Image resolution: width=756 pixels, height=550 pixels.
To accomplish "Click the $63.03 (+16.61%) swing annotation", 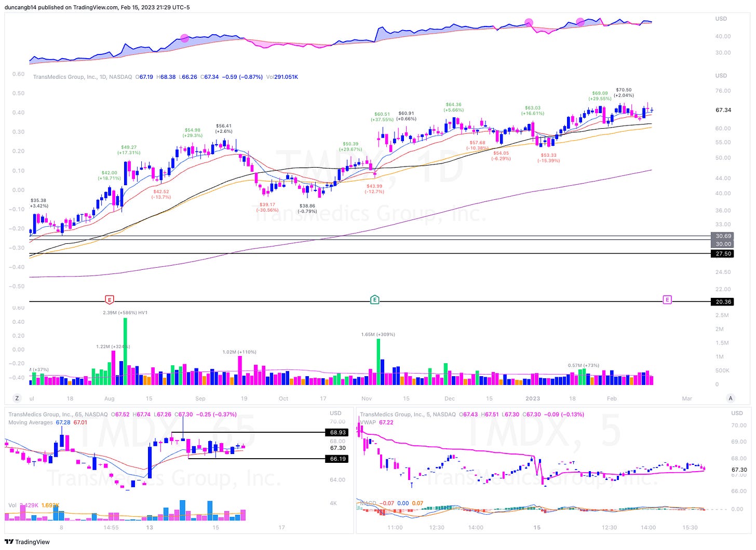I will pos(533,111).
